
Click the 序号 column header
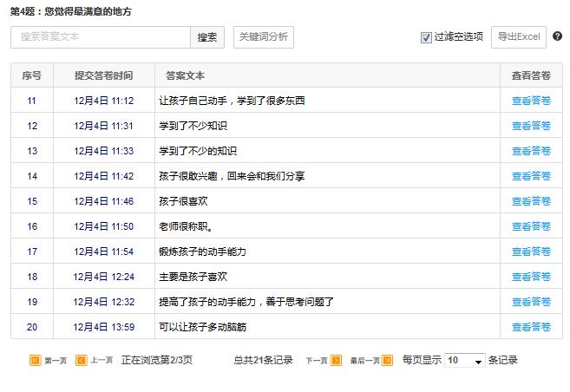[32, 75]
